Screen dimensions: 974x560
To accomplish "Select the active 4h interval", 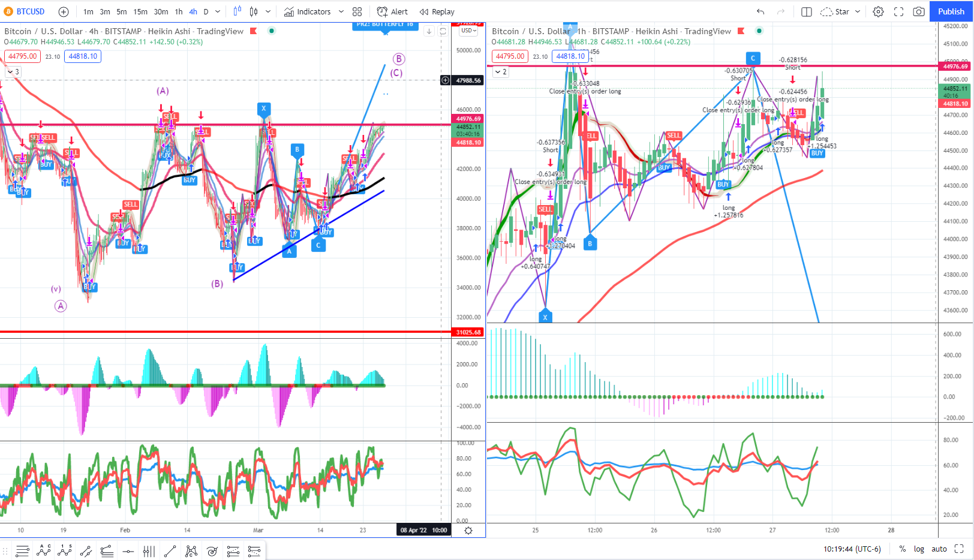I will (193, 11).
